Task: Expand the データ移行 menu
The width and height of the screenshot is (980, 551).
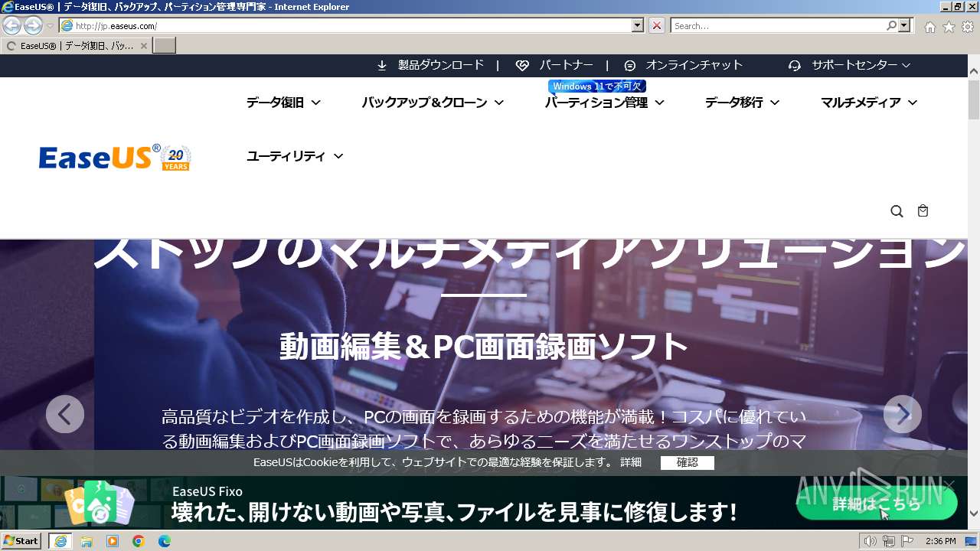Action: (742, 103)
